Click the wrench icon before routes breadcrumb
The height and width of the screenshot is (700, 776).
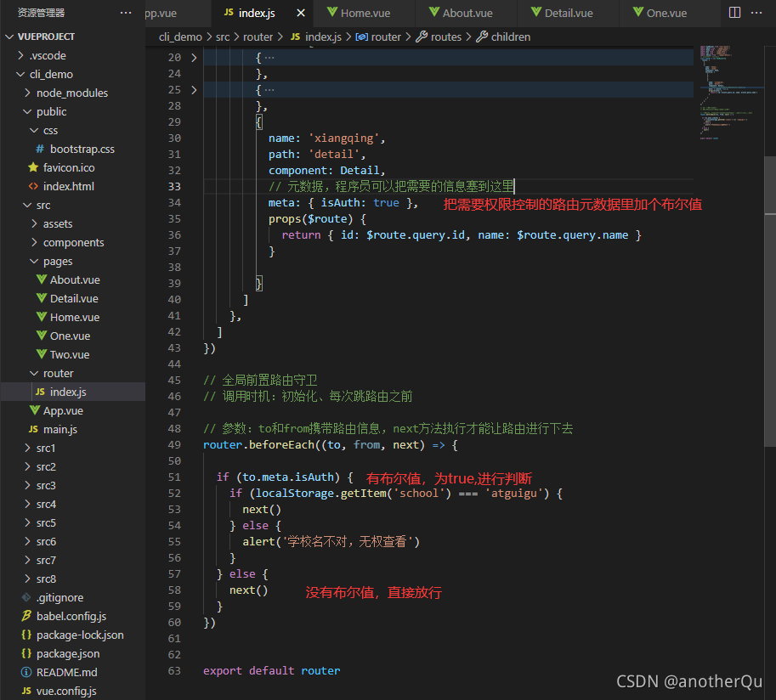[x=422, y=37]
